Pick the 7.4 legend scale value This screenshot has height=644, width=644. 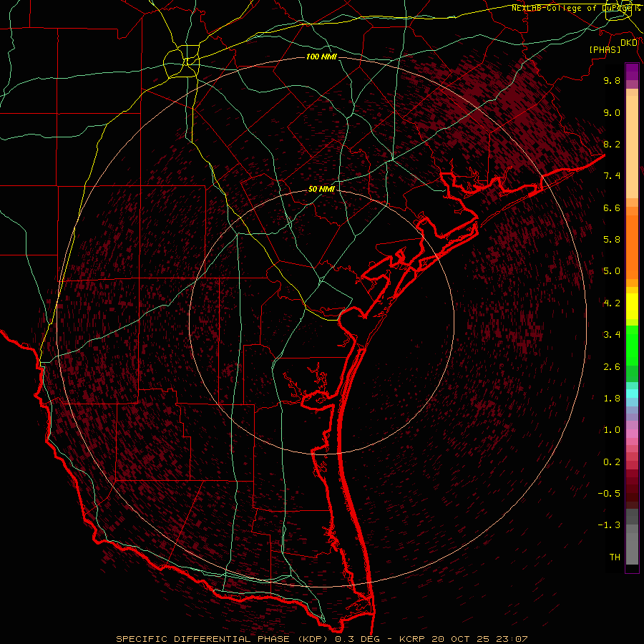pos(612,176)
